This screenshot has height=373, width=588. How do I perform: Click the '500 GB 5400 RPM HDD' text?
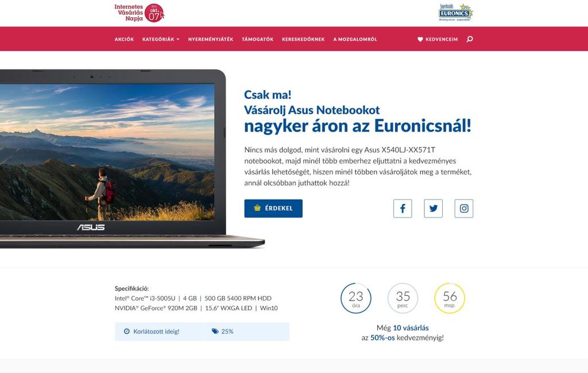[238, 298]
